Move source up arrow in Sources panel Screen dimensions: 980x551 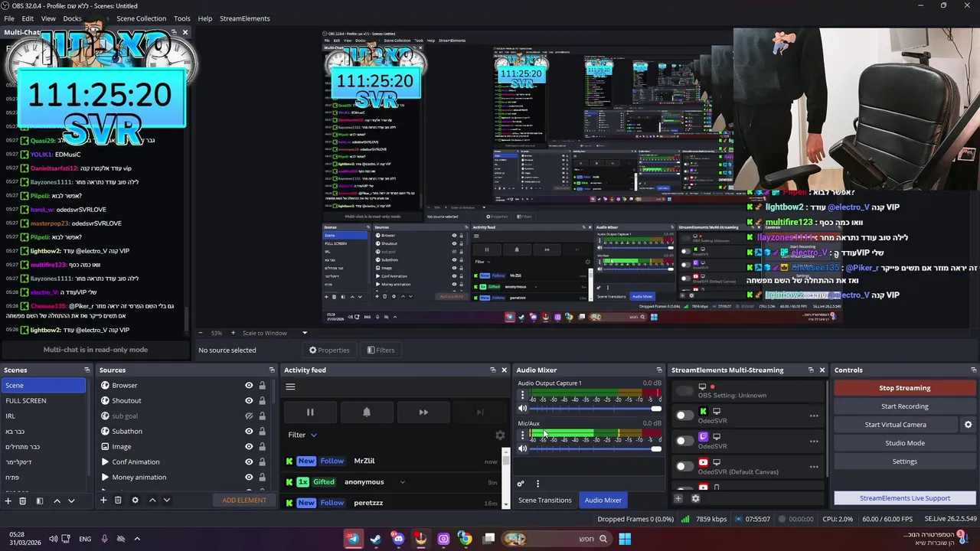point(152,500)
